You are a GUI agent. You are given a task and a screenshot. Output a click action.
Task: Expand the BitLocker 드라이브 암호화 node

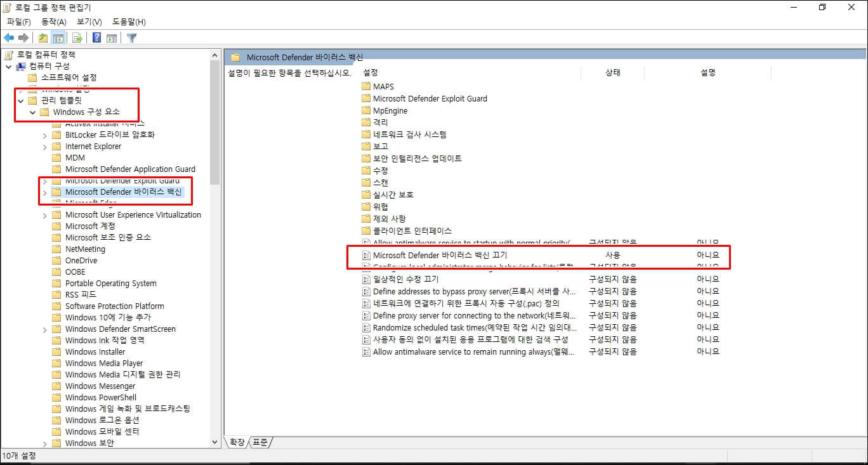[x=44, y=135]
